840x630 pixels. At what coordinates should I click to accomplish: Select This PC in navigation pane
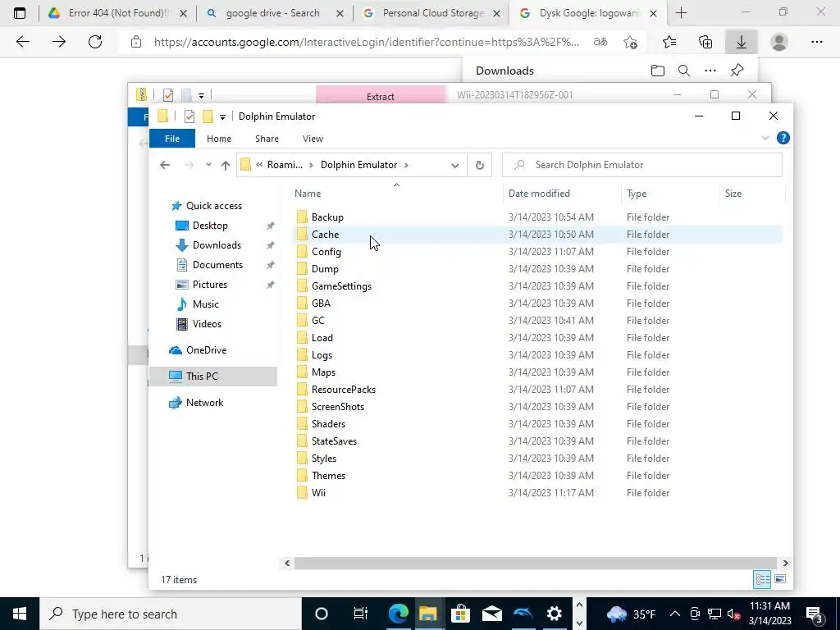202,376
